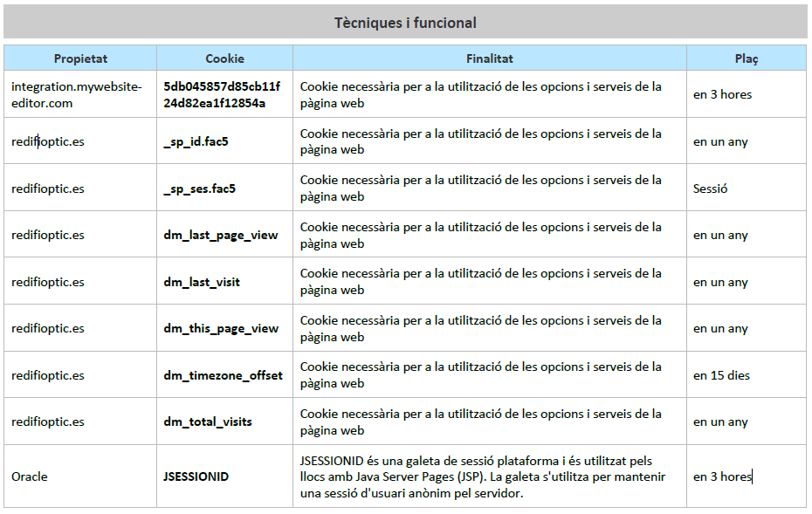Image resolution: width=812 pixels, height=514 pixels.
Task: Select the dm_last_visit cookie name
Action: pos(202,282)
